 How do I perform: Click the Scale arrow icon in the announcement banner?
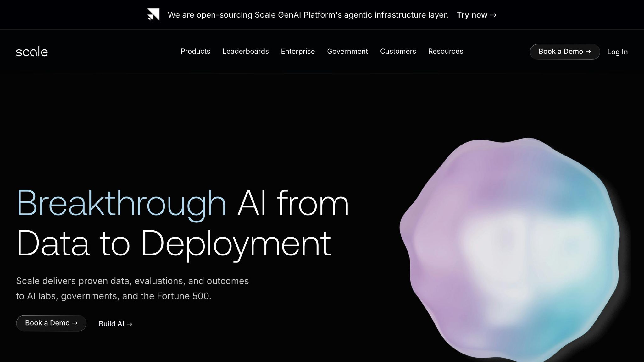[153, 14]
